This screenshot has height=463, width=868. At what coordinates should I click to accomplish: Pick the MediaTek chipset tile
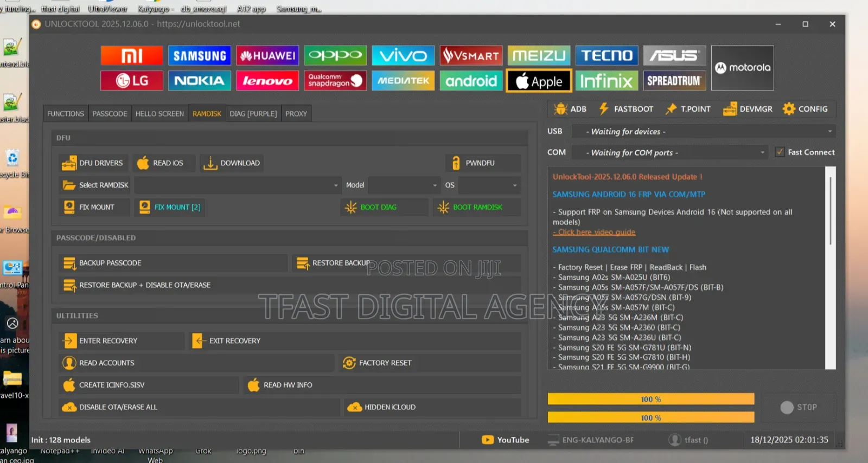(x=403, y=81)
